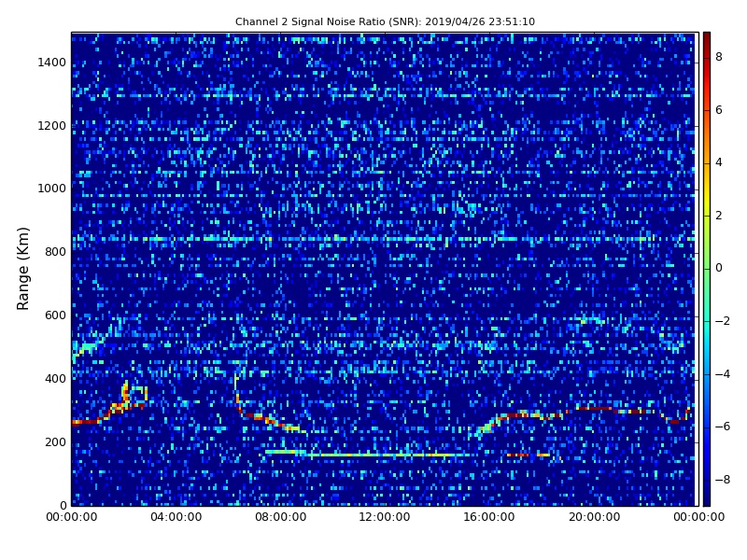Click the colorbar tick label 8
747x560 pixels.
(719, 57)
